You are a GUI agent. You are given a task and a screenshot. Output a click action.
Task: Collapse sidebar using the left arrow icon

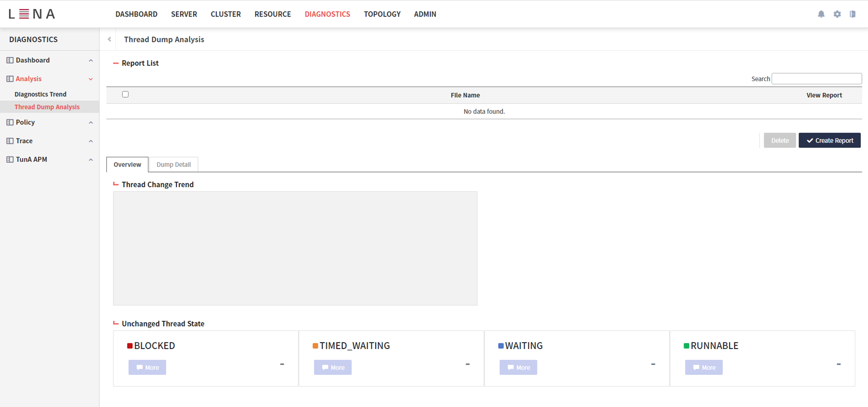point(109,40)
